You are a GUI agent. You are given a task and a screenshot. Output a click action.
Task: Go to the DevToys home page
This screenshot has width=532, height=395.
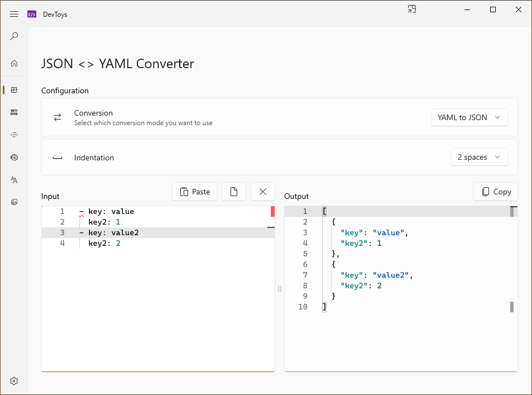pos(14,63)
